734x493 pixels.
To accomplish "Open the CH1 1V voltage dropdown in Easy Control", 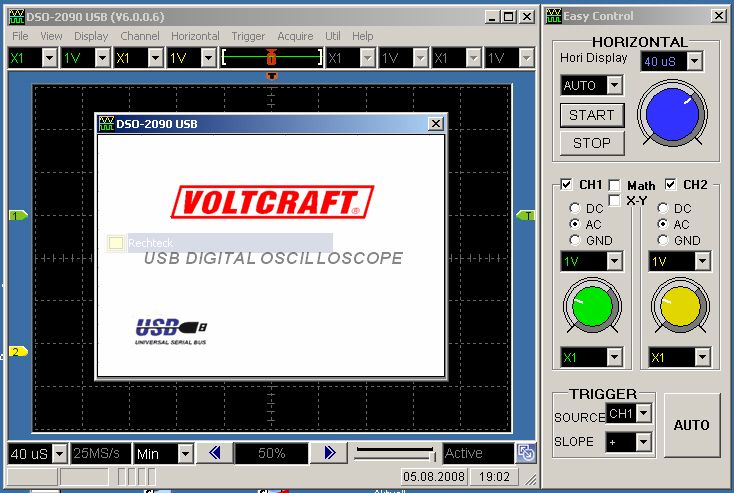I will point(614,261).
